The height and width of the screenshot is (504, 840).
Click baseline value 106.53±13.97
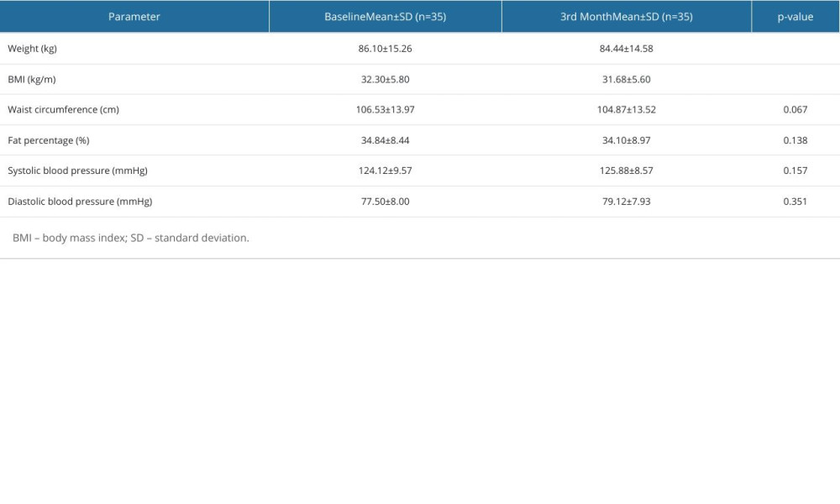386,110
